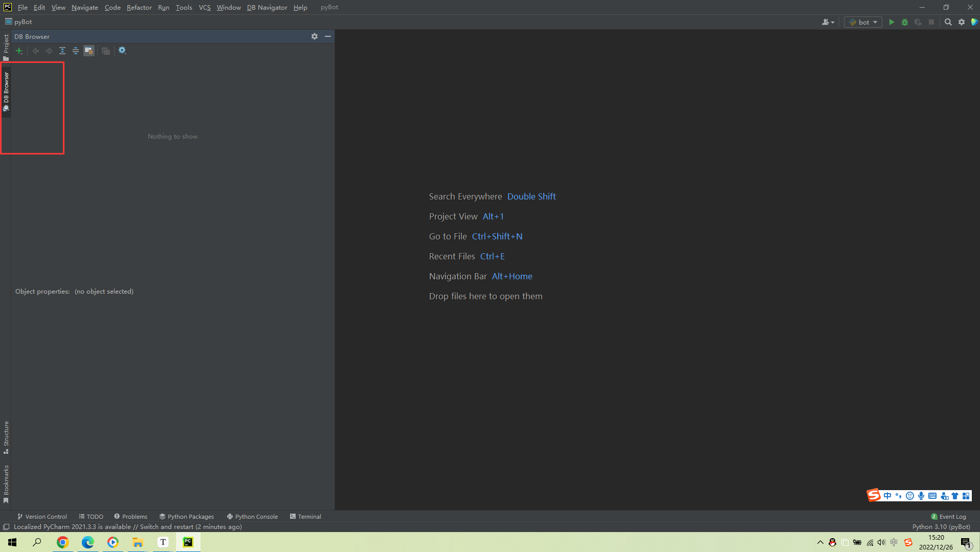
Task: Open the Navigate menu
Action: 85,7
